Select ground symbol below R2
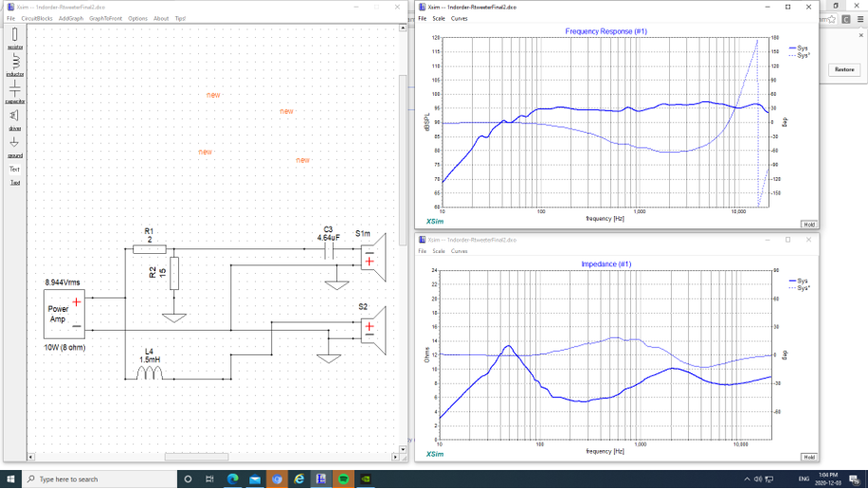This screenshot has height=489, width=868. coord(174,317)
